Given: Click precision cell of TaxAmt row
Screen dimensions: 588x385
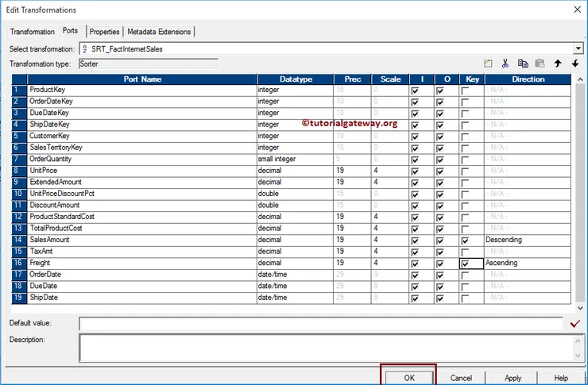Looking at the screenshot, I should (353, 252).
